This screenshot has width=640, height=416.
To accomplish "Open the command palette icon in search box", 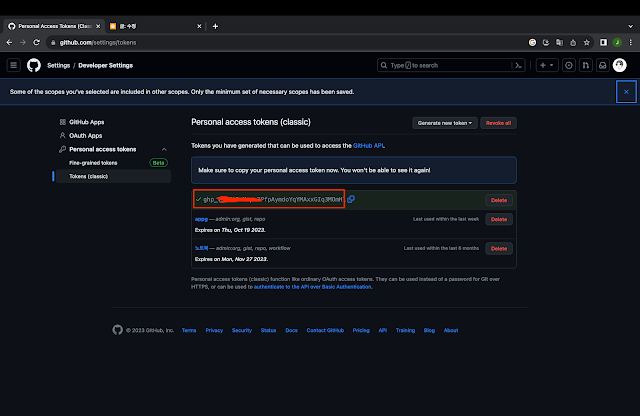I will [518, 65].
